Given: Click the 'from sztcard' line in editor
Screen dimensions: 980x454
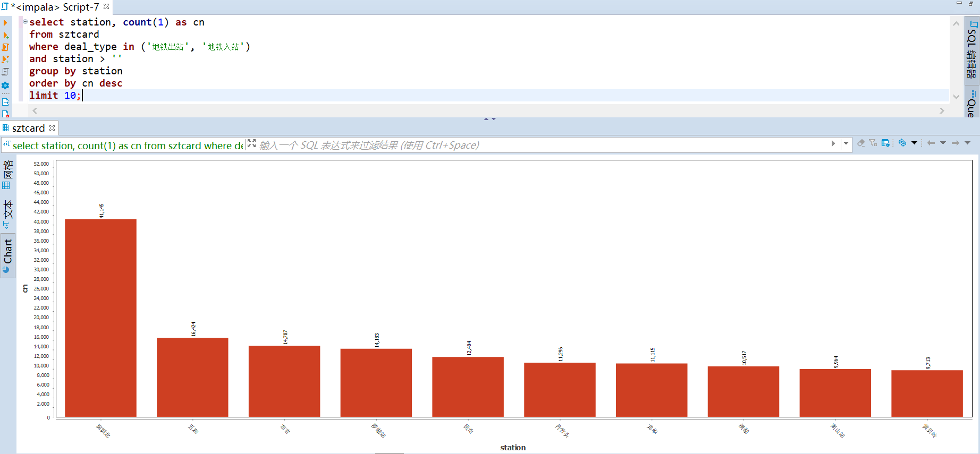Looking at the screenshot, I should (x=64, y=35).
